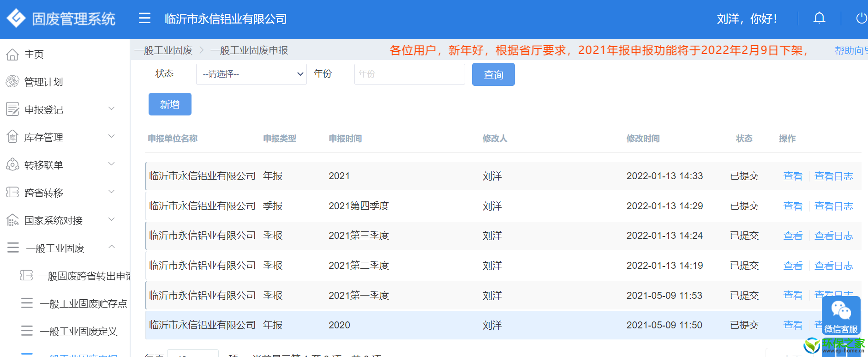Click the power logout icon
Viewport: 868px width, 357px height.
861,18
